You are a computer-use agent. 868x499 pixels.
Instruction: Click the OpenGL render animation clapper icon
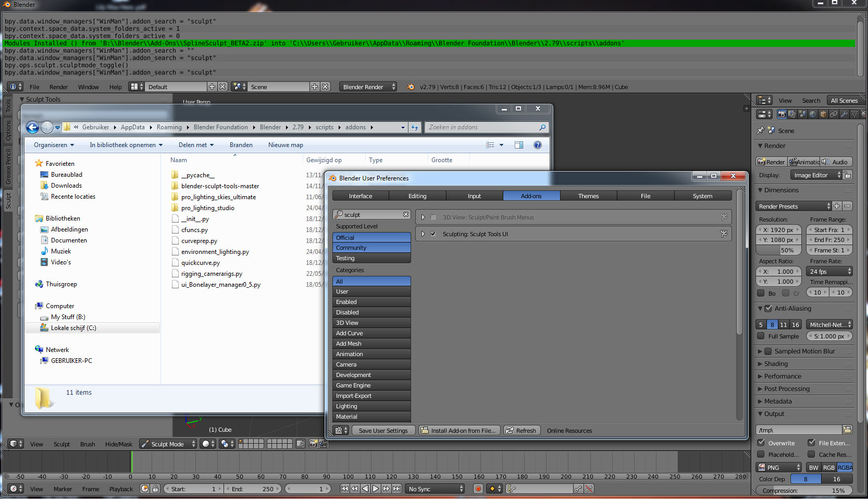pyautogui.click(x=323, y=444)
